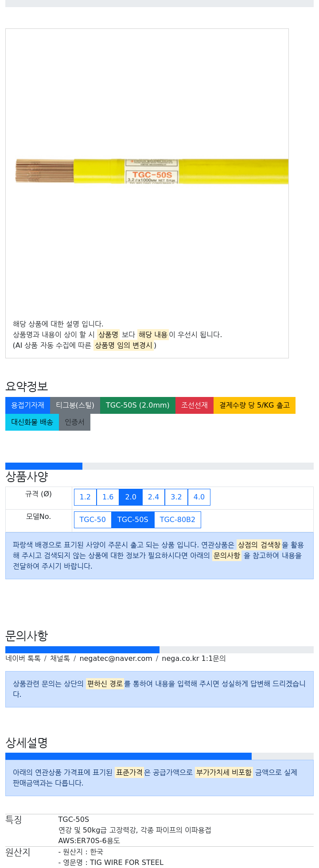The width and height of the screenshot is (319, 868).
Task: Switch model to TGC-50
Action: click(93, 519)
